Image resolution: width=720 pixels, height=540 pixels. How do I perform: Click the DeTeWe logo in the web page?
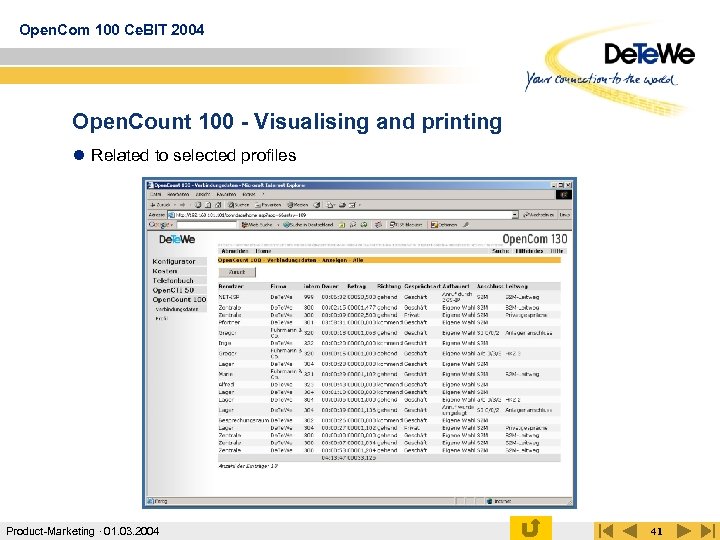point(177,239)
